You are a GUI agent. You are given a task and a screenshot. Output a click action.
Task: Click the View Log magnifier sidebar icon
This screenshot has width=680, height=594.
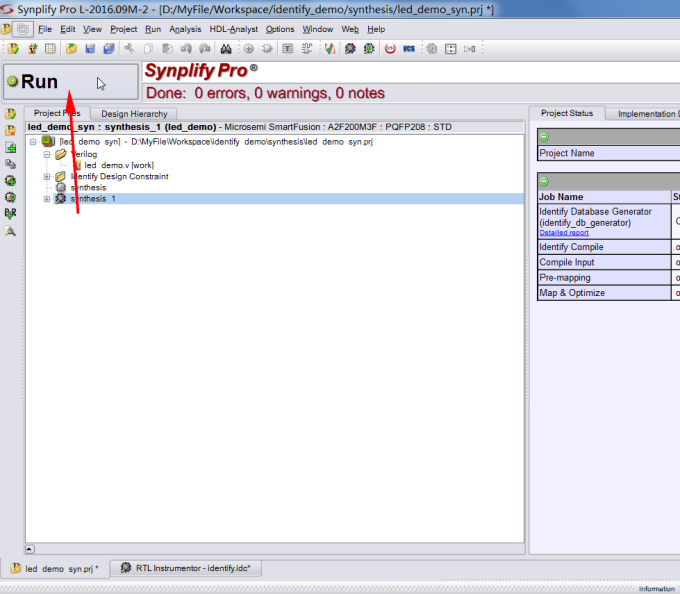click(10, 231)
